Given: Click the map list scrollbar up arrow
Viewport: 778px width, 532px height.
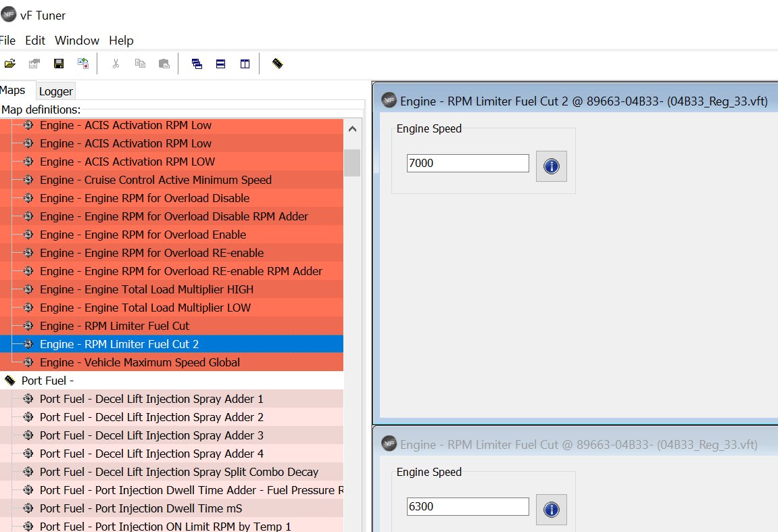Looking at the screenshot, I should pos(352,129).
